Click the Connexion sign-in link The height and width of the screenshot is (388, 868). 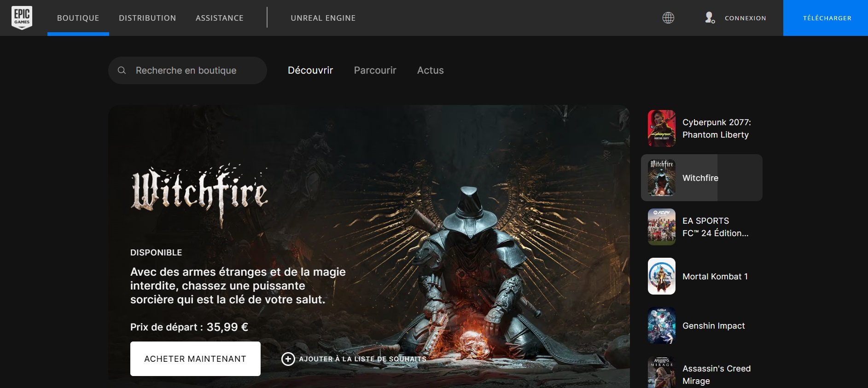click(746, 18)
